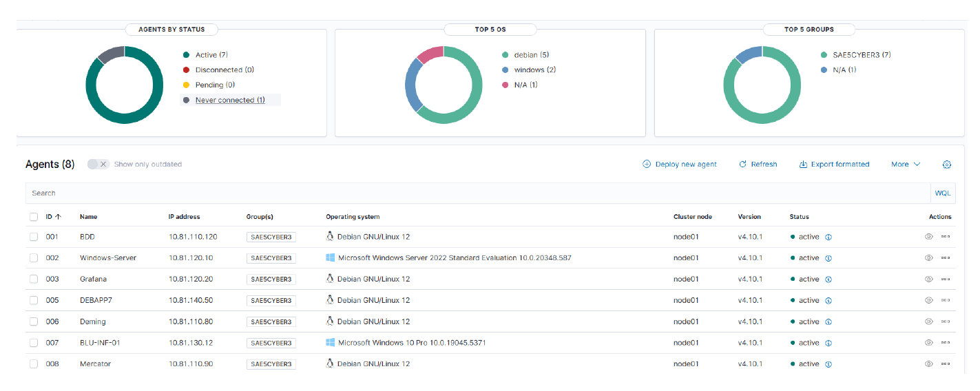The image size is (980, 391).
Task: Open more actions dots for Deming
Action: 946,321
